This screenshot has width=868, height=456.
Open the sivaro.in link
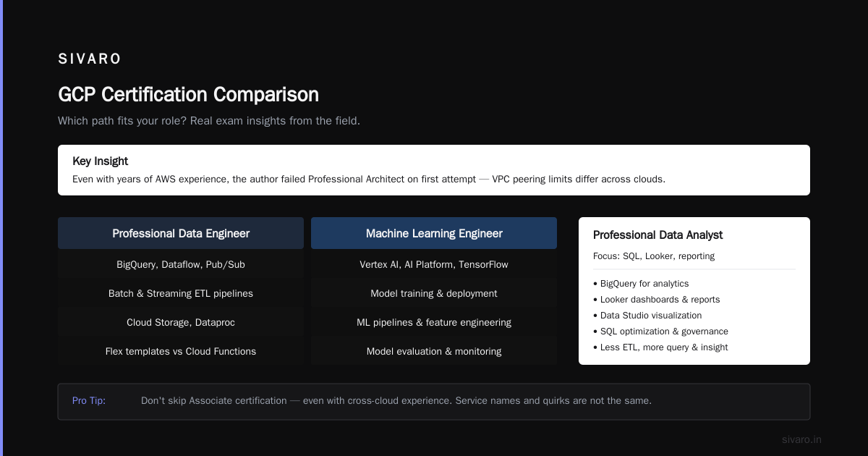tap(801, 439)
